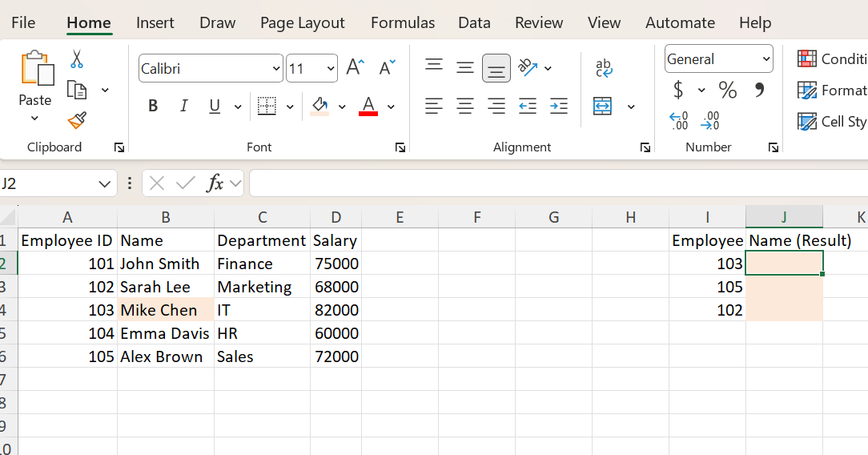
Task: Decrease indent in Alignment group
Action: tap(528, 106)
